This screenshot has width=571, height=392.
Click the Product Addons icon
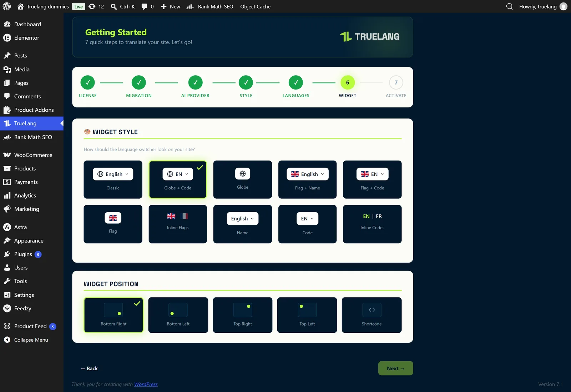pos(7,110)
